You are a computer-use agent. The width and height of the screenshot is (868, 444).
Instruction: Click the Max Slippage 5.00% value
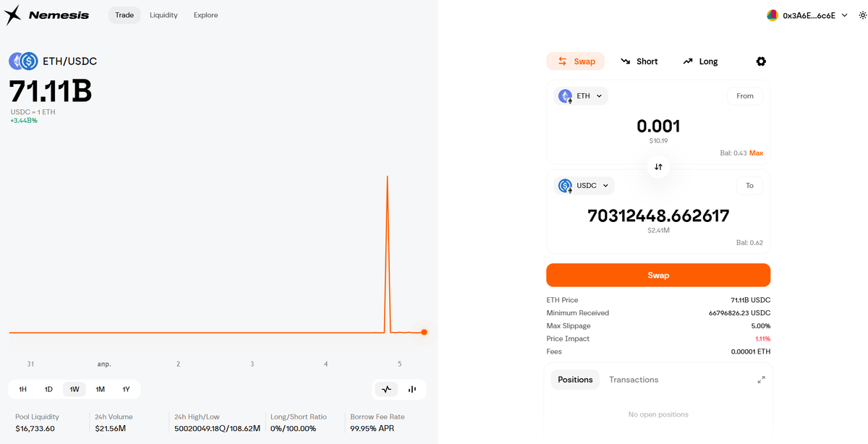tap(761, 326)
